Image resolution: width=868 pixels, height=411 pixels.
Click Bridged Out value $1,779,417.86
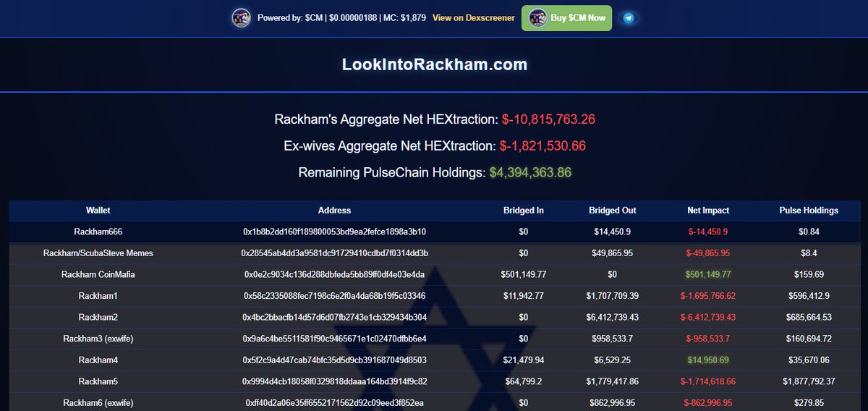tap(613, 381)
